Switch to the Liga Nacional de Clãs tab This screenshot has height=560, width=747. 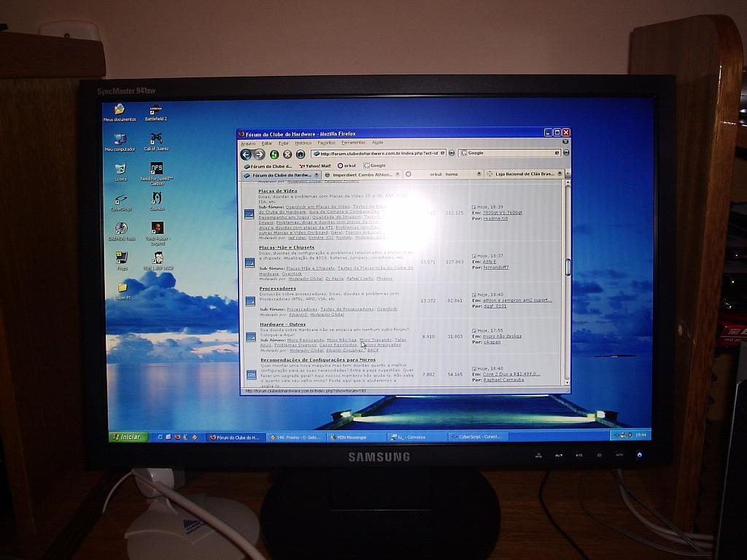[x=525, y=174]
